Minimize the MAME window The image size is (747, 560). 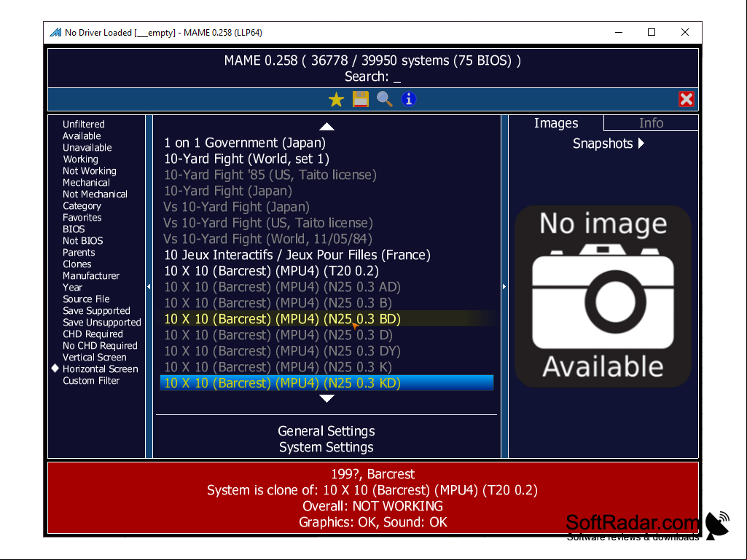[619, 32]
